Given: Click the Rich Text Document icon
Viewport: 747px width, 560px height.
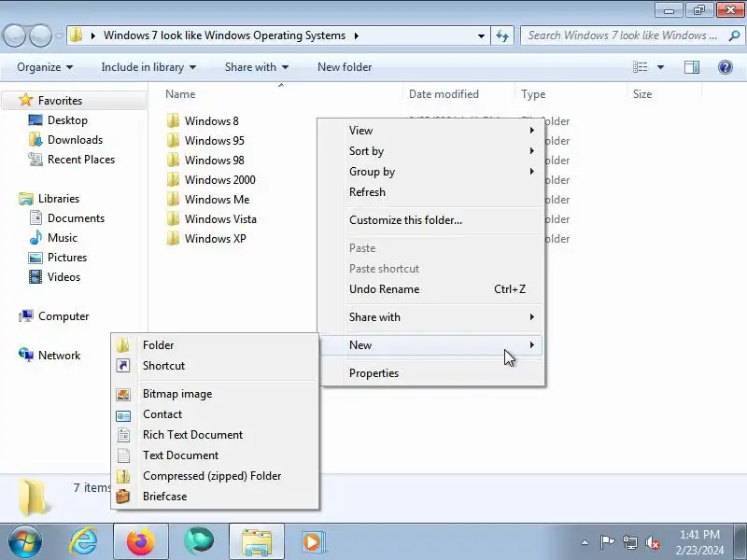Looking at the screenshot, I should (x=123, y=435).
